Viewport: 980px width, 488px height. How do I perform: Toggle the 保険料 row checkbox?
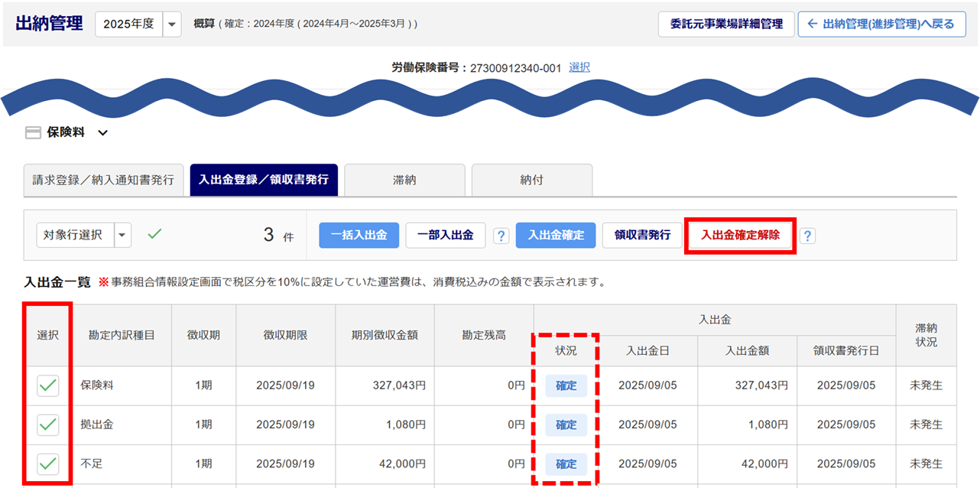point(48,386)
